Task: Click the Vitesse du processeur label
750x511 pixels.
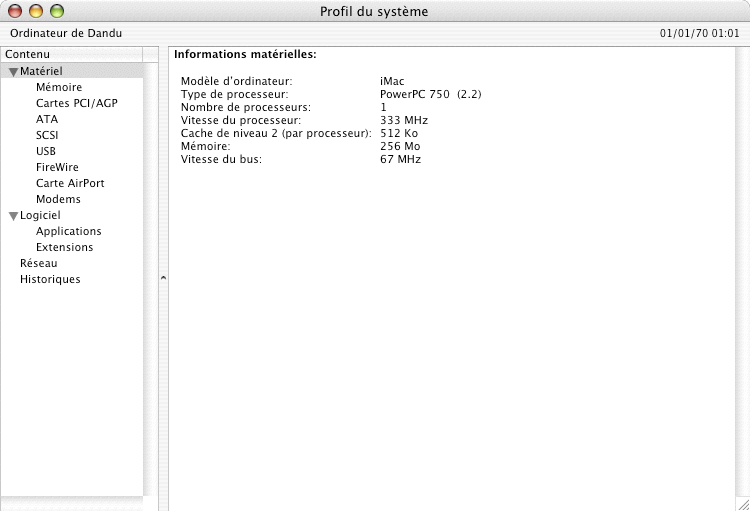Action: [241, 120]
